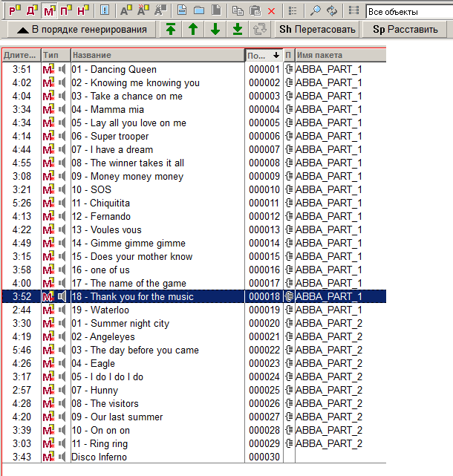Click package icon in '10 - SOS' row
Image resolution: width=453 pixels, height=476 pixels.
point(289,189)
